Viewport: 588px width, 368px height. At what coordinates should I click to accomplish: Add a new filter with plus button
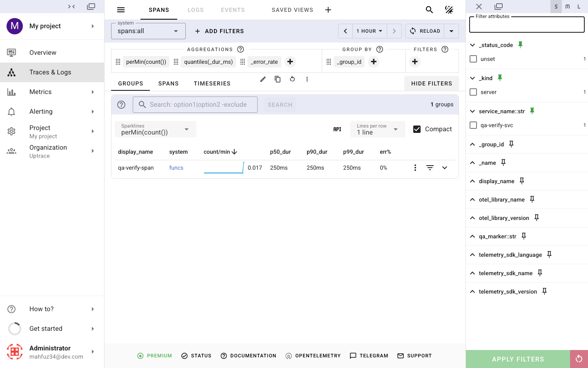click(x=415, y=62)
